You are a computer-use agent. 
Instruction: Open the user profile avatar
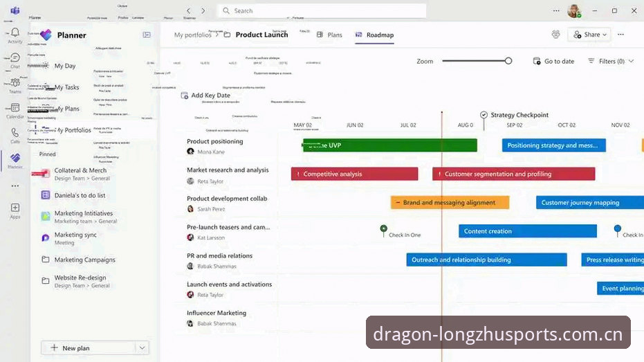(x=574, y=10)
